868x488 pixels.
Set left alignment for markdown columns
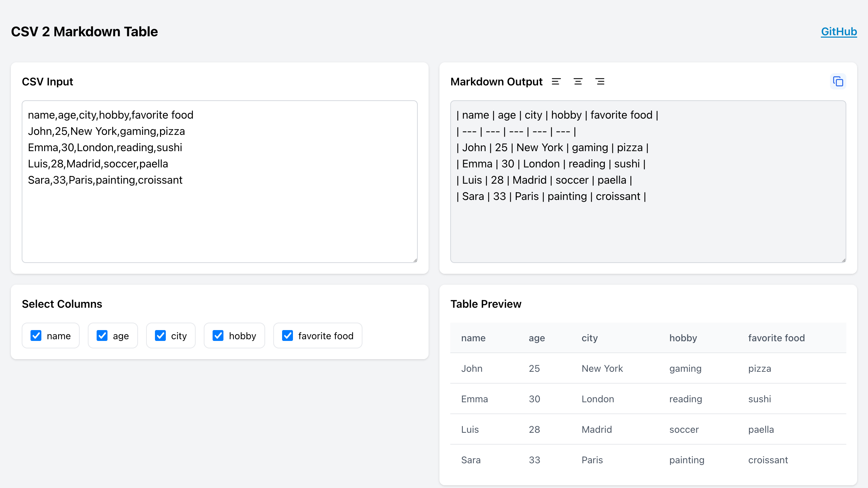pyautogui.click(x=556, y=81)
